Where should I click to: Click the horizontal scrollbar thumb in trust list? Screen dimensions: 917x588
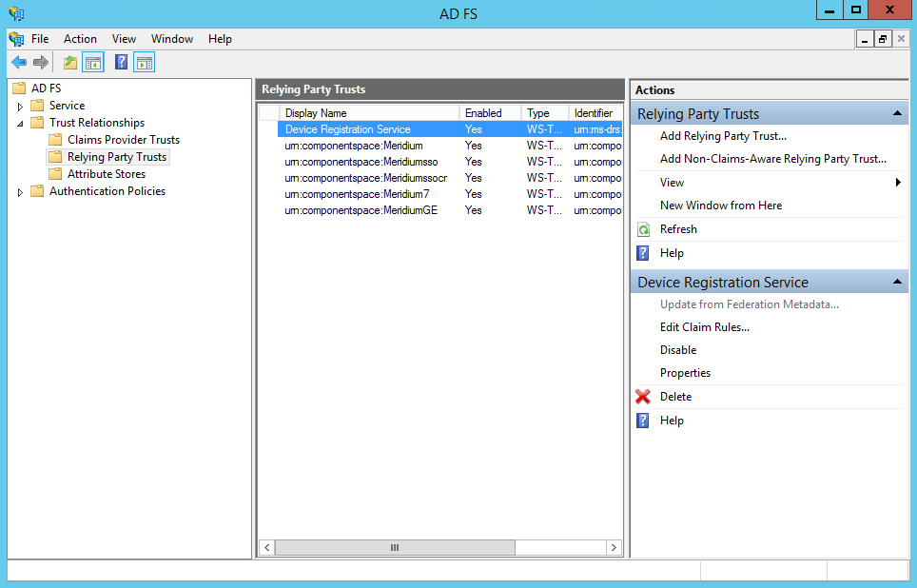pyautogui.click(x=395, y=548)
